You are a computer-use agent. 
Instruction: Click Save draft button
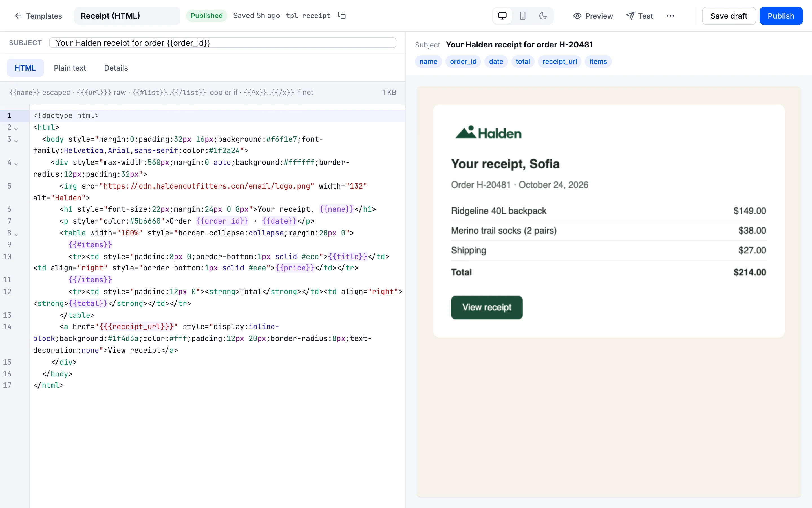coord(729,16)
